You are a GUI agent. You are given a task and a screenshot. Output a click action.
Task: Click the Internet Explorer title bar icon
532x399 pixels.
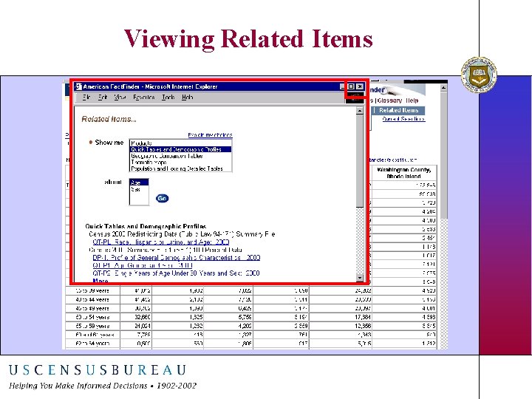pos(78,86)
